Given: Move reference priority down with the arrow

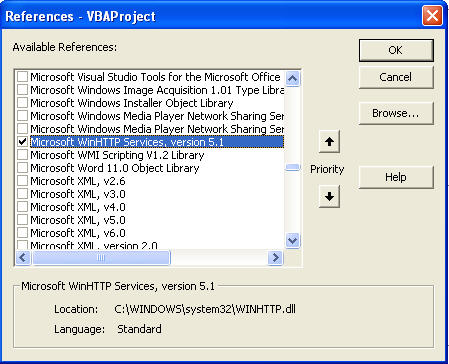Looking at the screenshot, I should point(329,196).
